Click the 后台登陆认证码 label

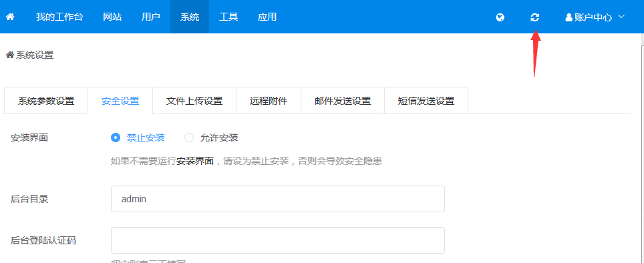pos(43,240)
